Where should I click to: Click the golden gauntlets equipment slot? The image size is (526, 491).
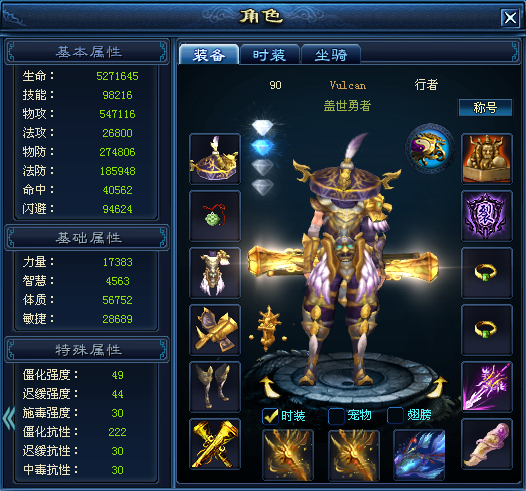tap(215, 330)
